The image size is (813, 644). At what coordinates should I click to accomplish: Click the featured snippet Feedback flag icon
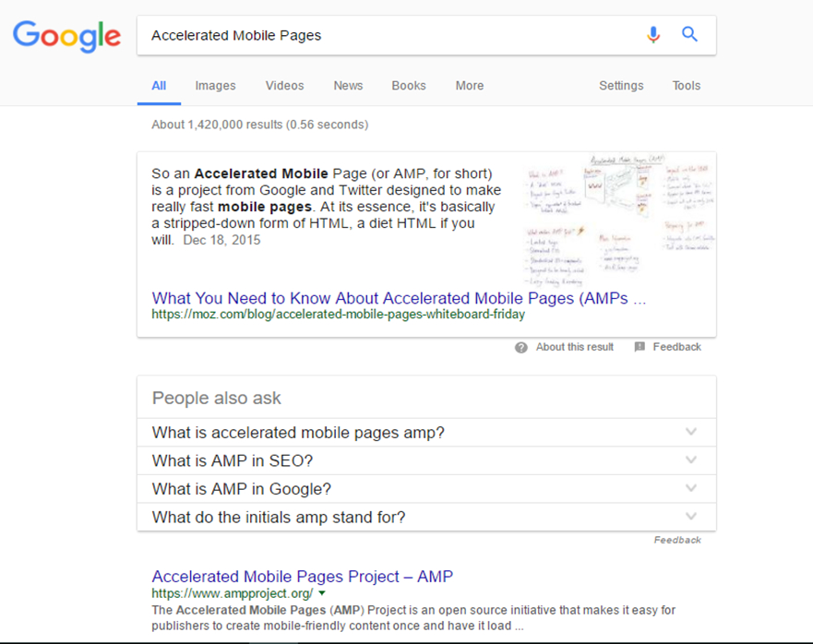coord(640,347)
